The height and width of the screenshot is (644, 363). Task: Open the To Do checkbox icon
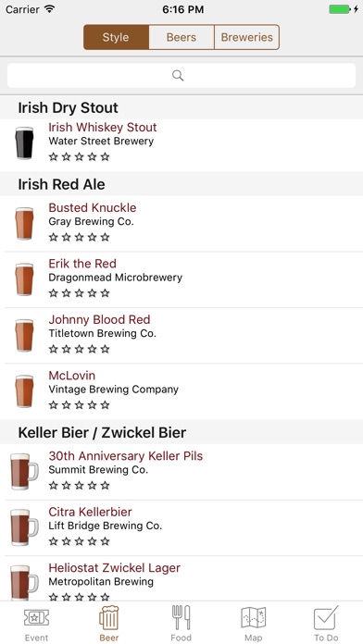(x=326, y=618)
